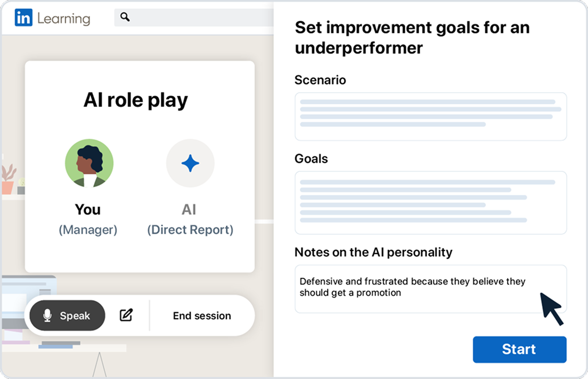This screenshot has height=379, width=588.
Task: Click the "Set improvement goals" panel title
Action: click(412, 37)
